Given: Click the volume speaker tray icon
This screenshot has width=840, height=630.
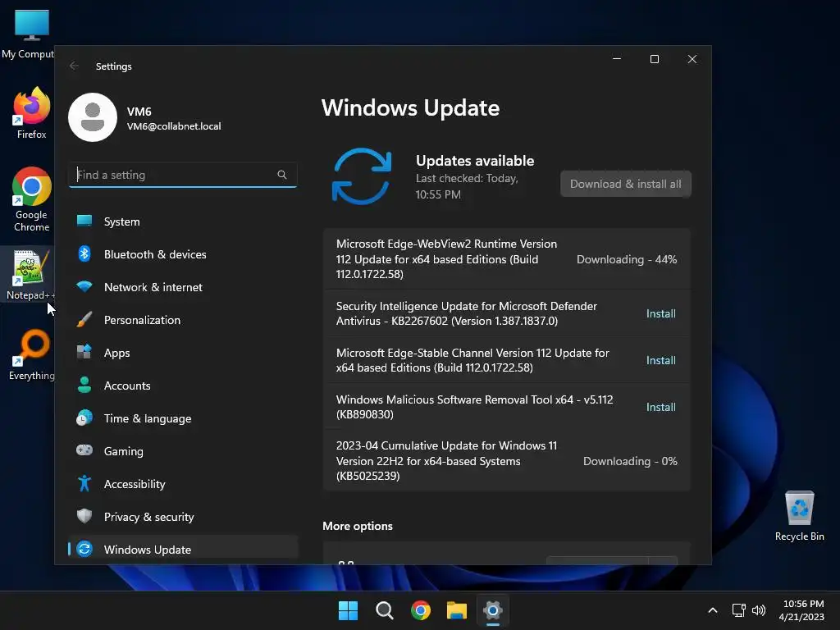Looking at the screenshot, I should pyautogui.click(x=759, y=610).
